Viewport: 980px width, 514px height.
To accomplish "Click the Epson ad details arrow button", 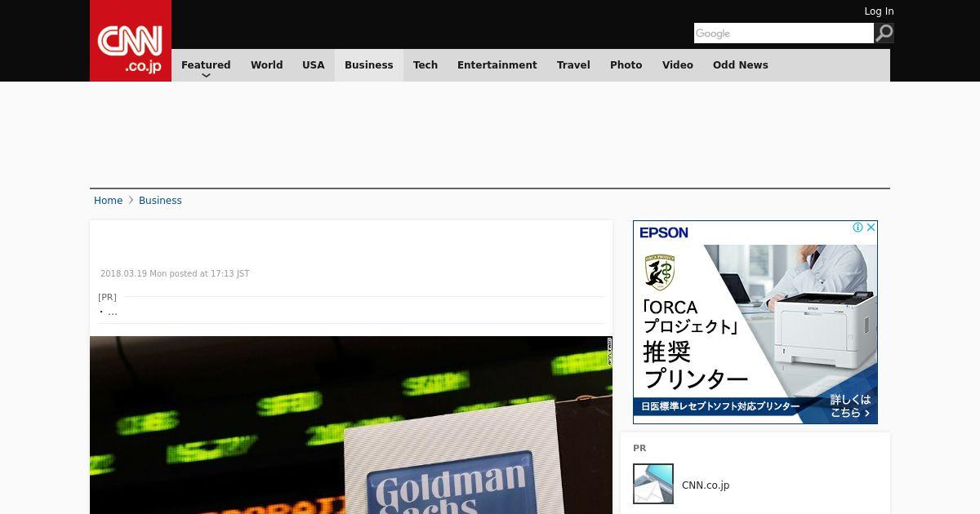I will click(x=851, y=406).
